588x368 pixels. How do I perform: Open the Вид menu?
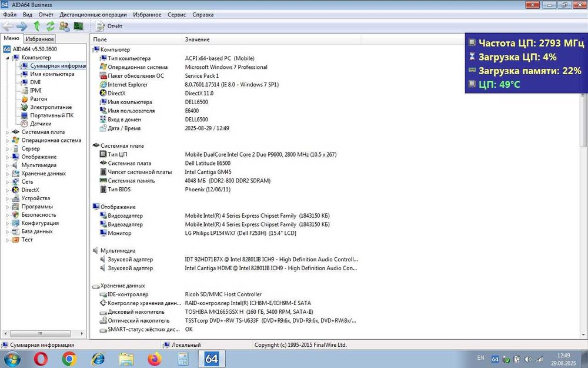pyautogui.click(x=28, y=15)
